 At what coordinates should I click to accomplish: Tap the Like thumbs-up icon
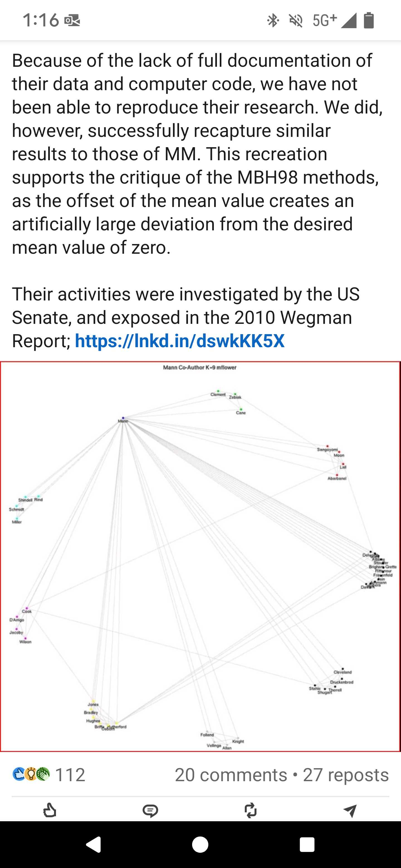click(50, 810)
